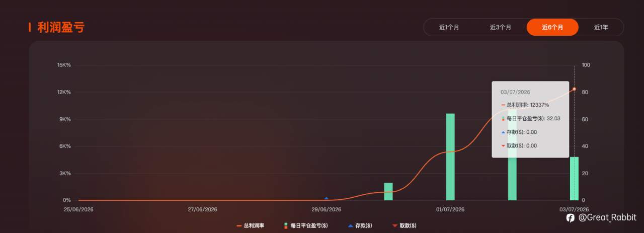Click the 27/06/2026 x-axis date label

pyautogui.click(x=202, y=209)
